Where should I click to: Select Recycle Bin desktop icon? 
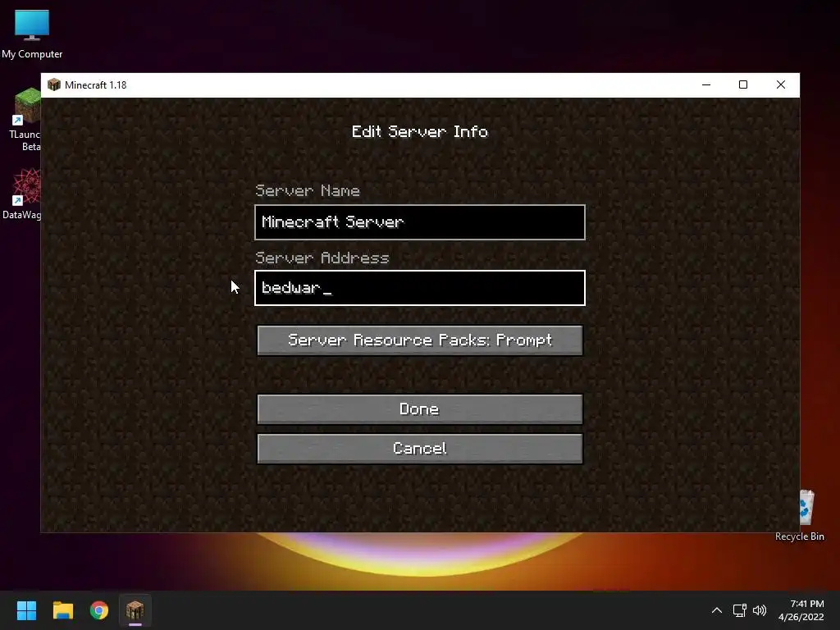pyautogui.click(x=801, y=516)
